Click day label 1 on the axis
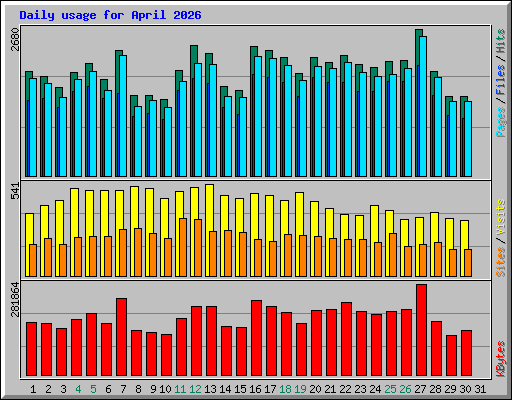 [33, 389]
